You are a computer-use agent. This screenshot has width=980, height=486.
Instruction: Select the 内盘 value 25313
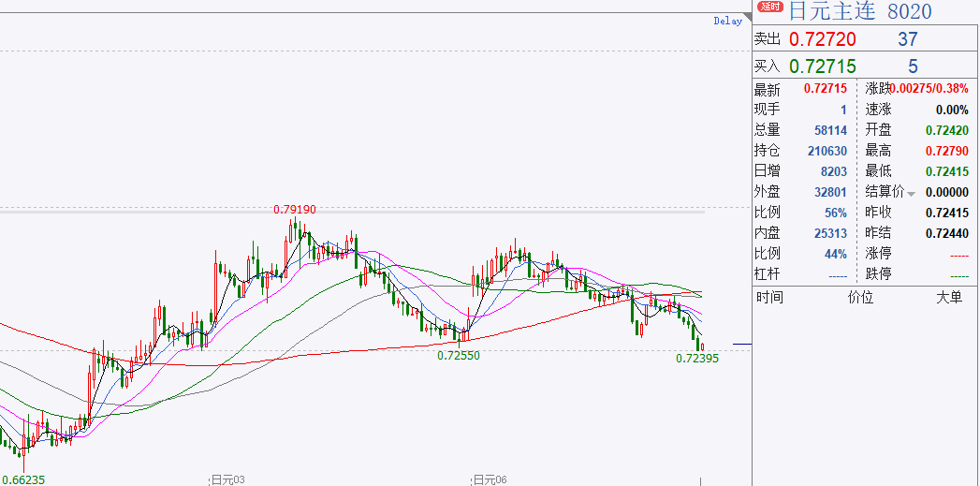click(x=830, y=233)
